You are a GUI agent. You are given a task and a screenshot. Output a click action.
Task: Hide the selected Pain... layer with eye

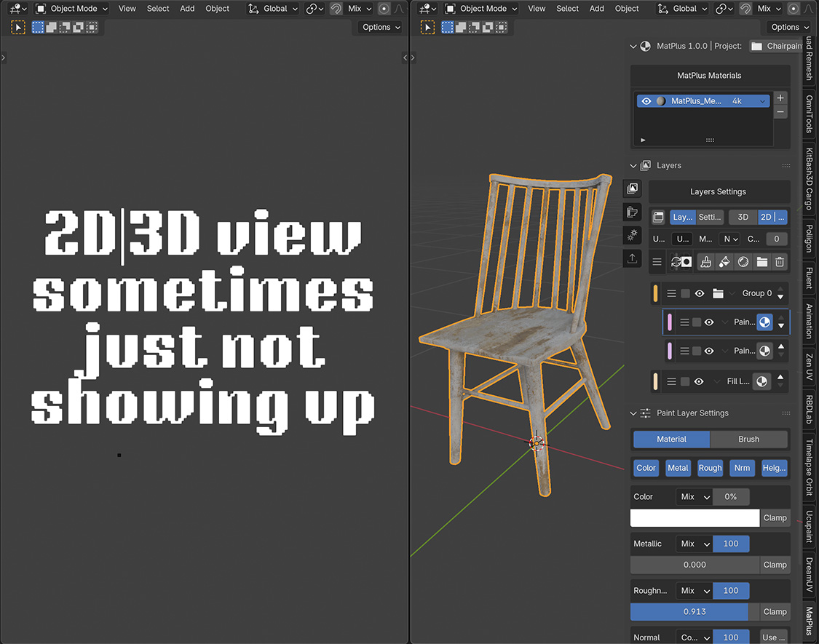tap(709, 322)
